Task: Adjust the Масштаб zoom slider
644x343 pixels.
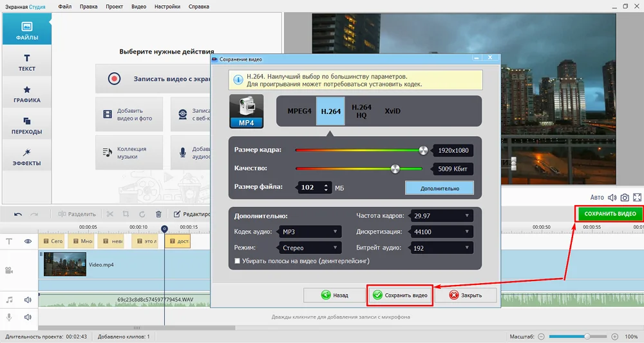Action: [x=587, y=337]
